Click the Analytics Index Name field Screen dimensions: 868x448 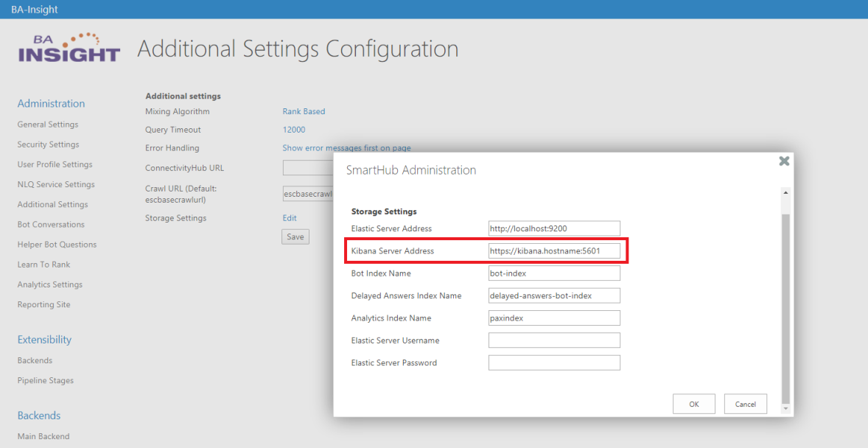pos(554,318)
